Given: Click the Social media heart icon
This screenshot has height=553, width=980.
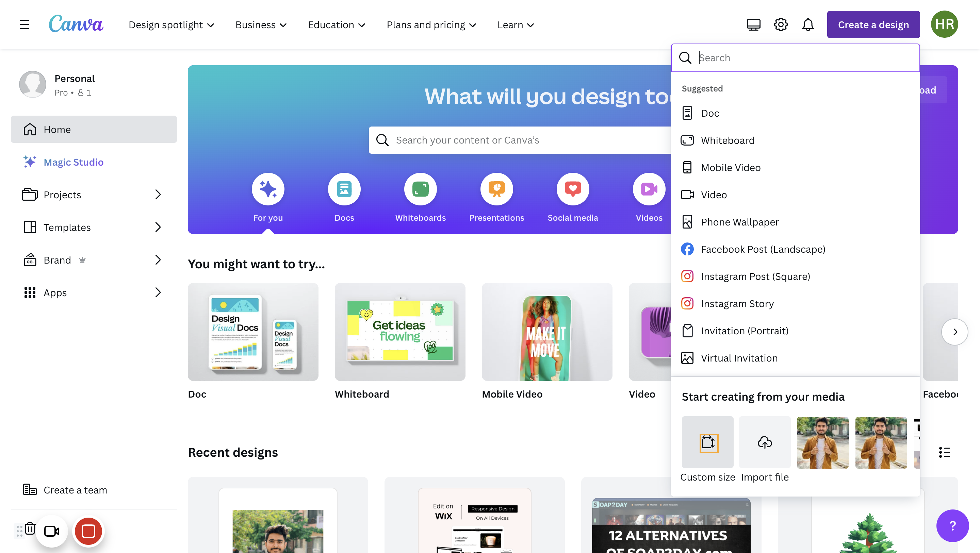Looking at the screenshot, I should pos(573,189).
